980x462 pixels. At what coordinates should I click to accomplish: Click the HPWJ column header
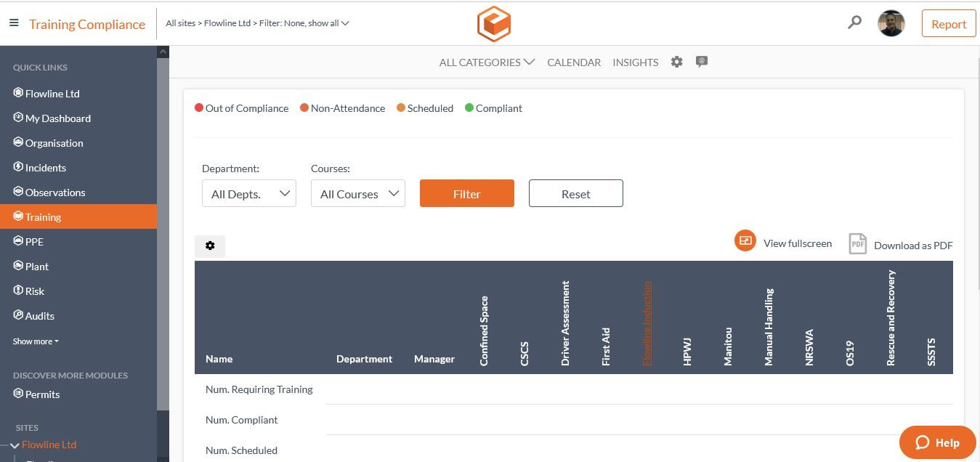click(x=688, y=352)
